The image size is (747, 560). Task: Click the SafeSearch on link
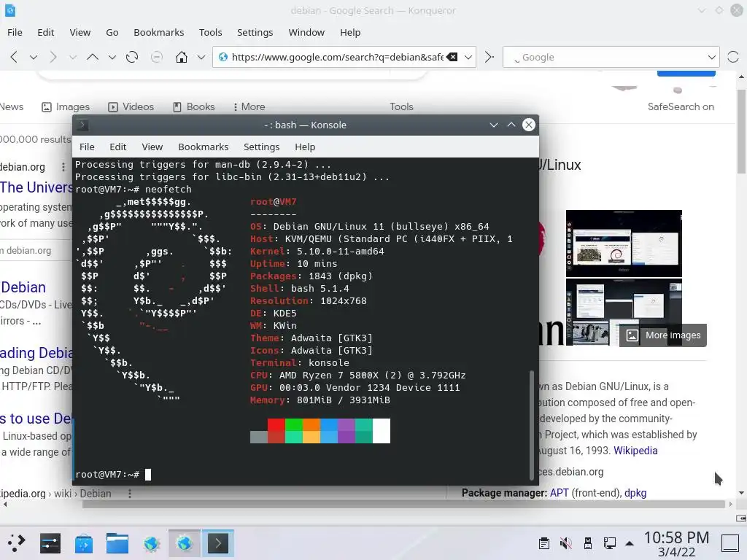click(x=681, y=106)
